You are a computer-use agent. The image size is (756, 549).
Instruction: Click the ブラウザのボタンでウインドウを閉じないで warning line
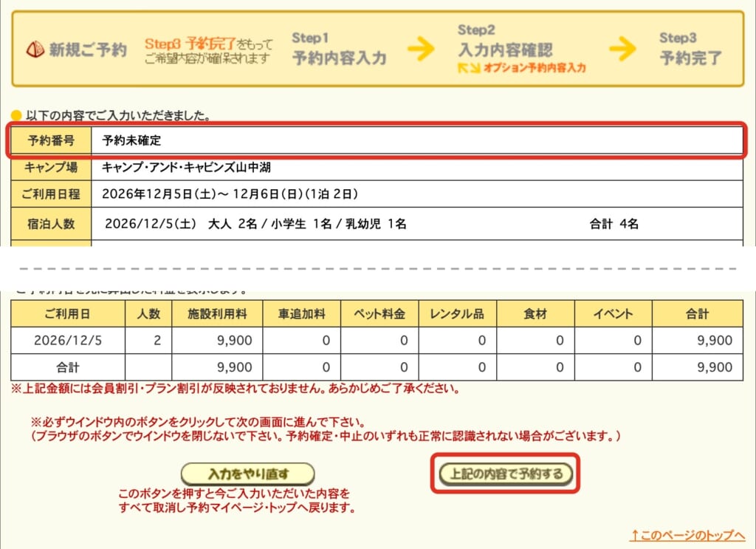pyautogui.click(x=326, y=436)
